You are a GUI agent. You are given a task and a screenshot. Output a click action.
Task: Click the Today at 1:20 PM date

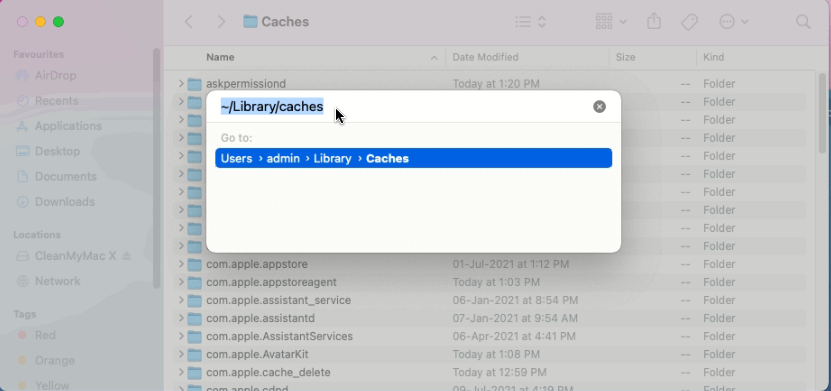click(x=496, y=84)
